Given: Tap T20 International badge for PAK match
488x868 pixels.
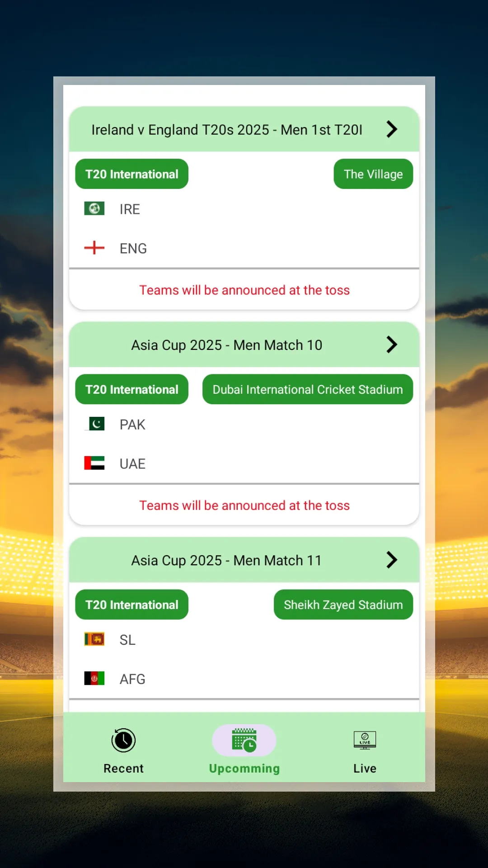Looking at the screenshot, I should coord(131,389).
